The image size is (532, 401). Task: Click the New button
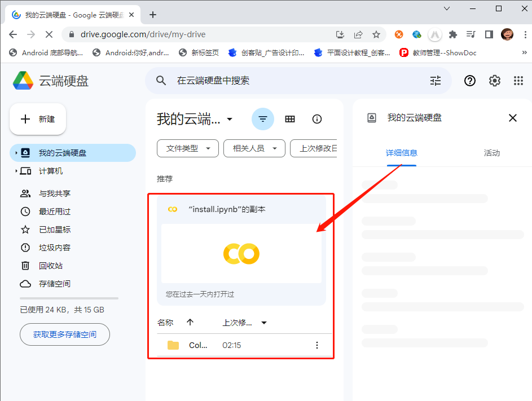(38, 119)
